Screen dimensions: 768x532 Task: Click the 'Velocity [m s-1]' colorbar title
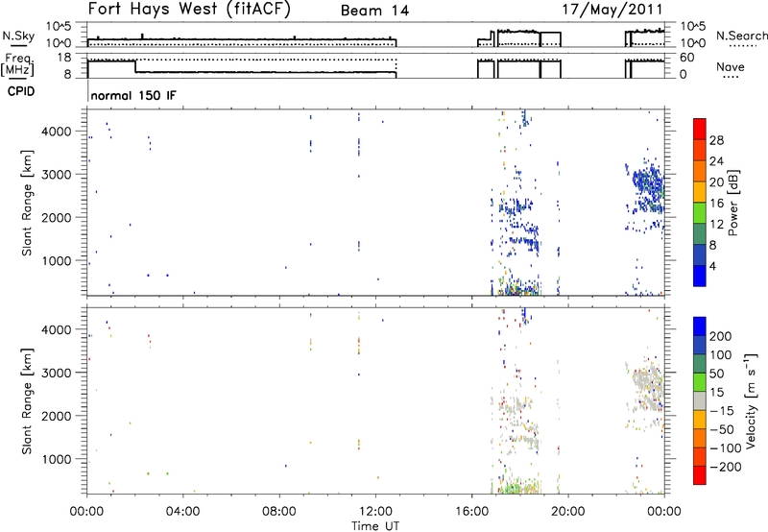coord(751,400)
